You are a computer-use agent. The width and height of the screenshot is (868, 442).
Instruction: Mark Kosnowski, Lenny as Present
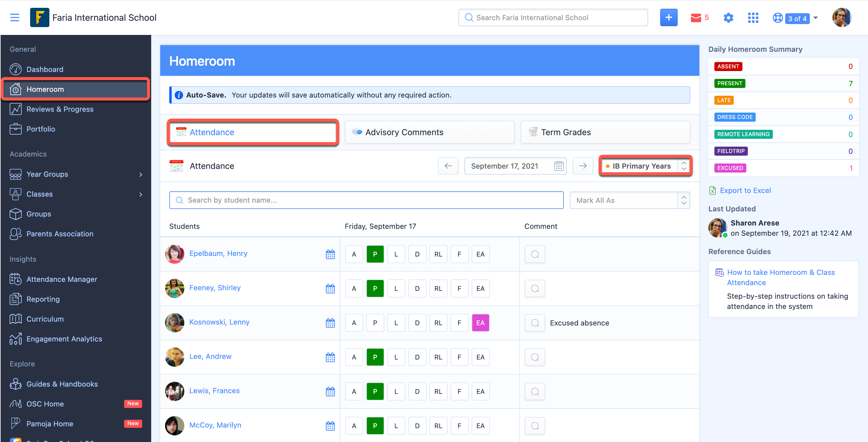[375, 323]
